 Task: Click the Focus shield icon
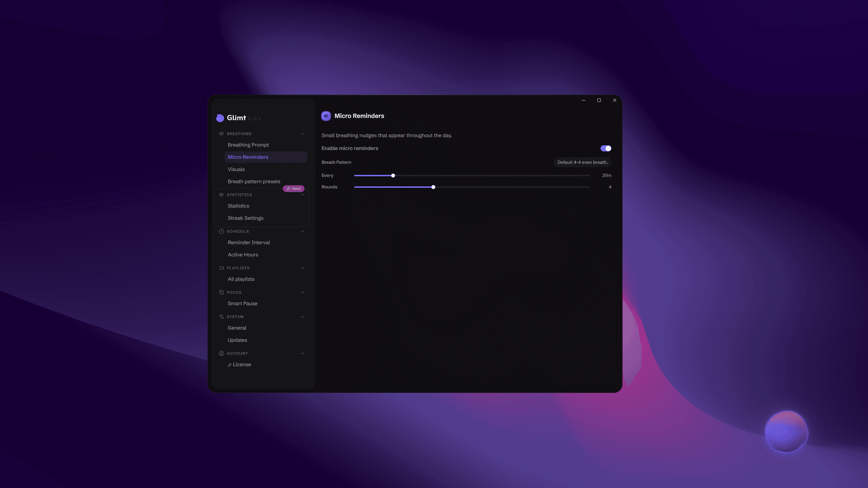(x=221, y=292)
